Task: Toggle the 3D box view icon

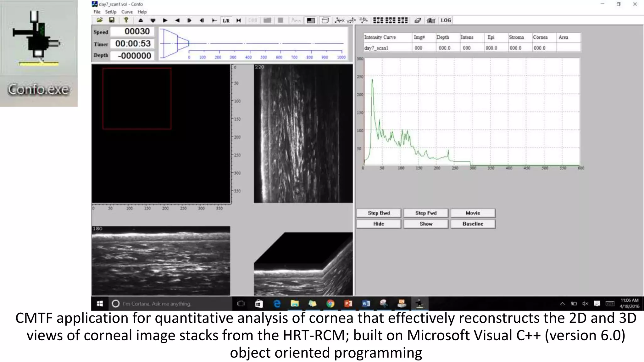Action: 325,20
